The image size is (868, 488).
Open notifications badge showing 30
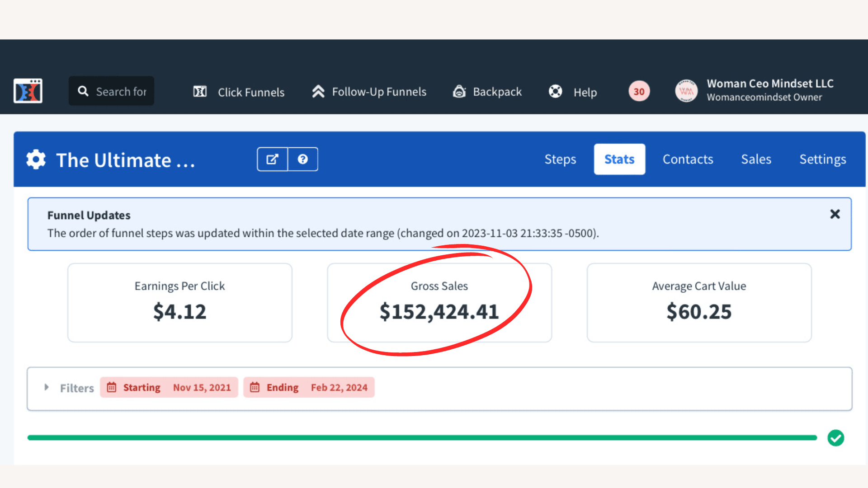click(639, 92)
